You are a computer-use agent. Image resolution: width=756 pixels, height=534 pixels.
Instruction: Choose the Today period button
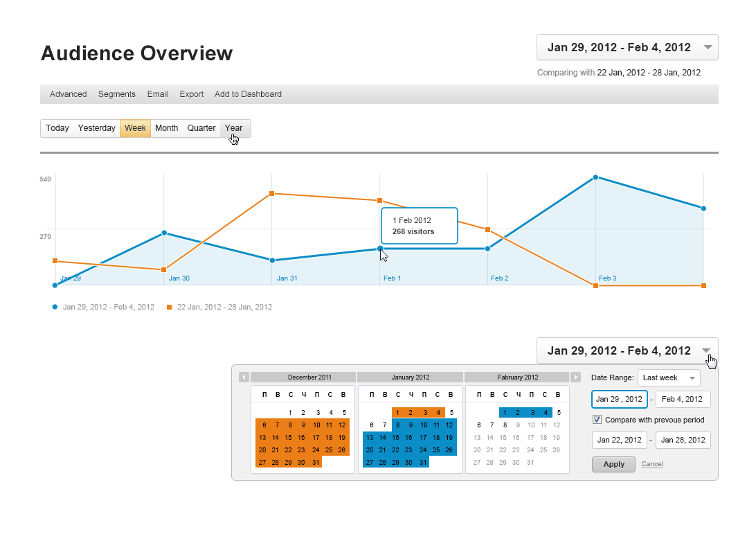point(57,128)
